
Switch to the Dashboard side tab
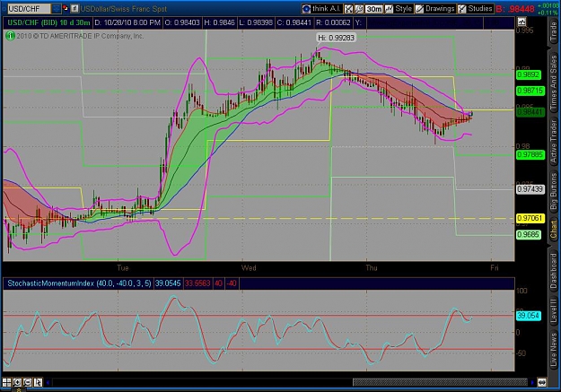click(x=554, y=271)
